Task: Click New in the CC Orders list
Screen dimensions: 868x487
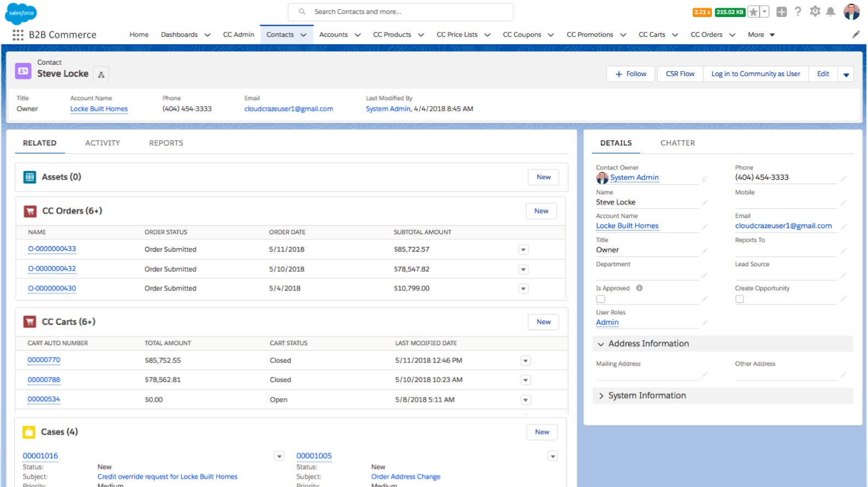Action: [542, 211]
